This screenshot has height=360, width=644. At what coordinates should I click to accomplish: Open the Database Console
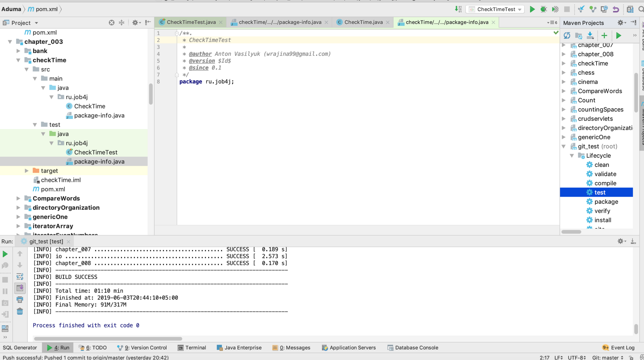point(413,348)
